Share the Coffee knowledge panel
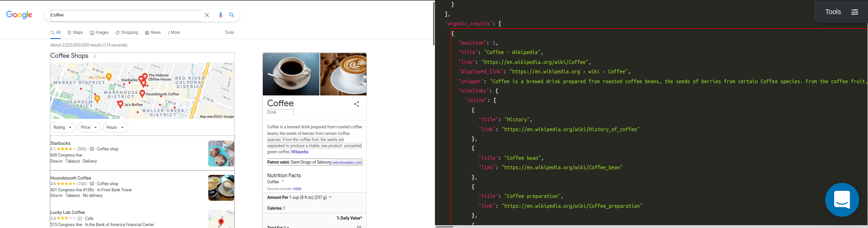 [356, 104]
